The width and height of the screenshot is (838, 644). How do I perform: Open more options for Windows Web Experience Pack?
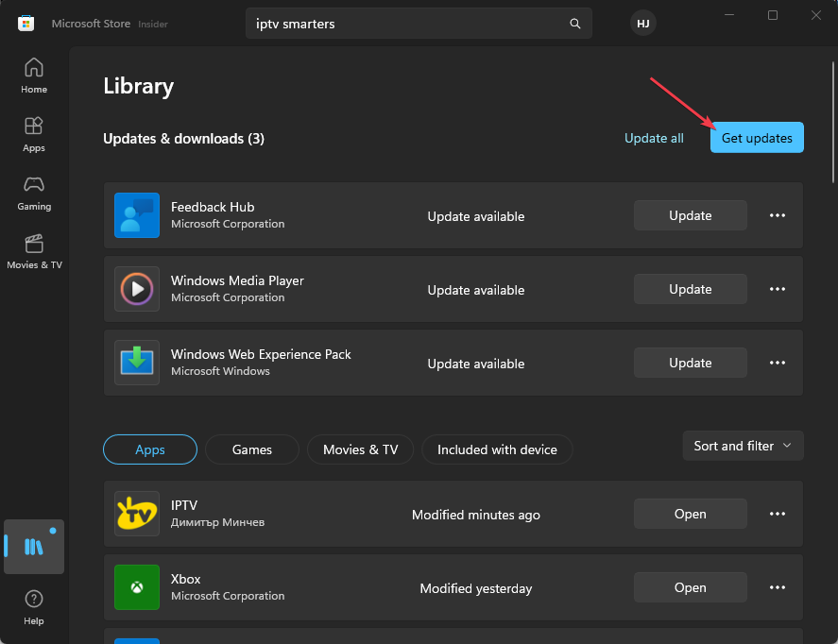tap(778, 363)
